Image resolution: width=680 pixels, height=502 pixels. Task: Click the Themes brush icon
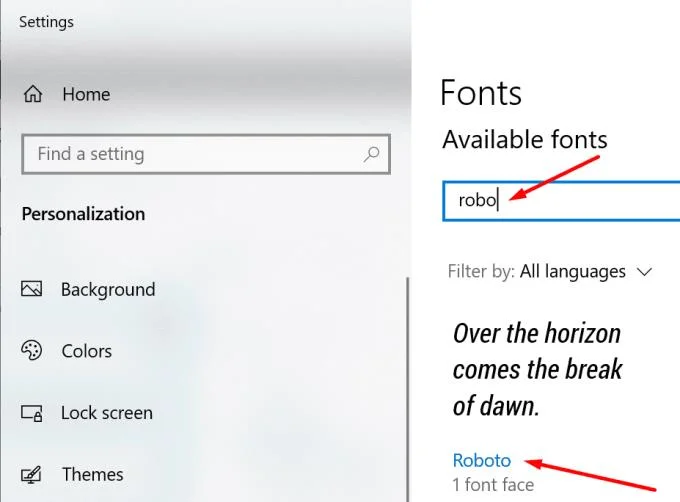(32, 474)
